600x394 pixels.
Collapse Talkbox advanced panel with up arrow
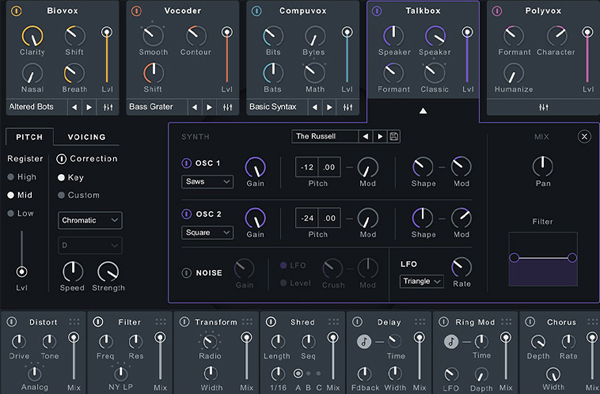[423, 111]
